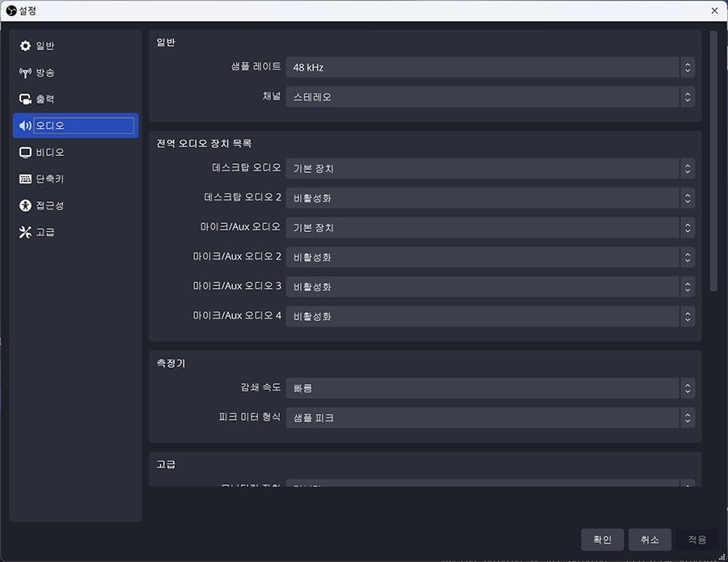Open the 마이크/Aux 오디오 2 dropdown

pos(490,257)
